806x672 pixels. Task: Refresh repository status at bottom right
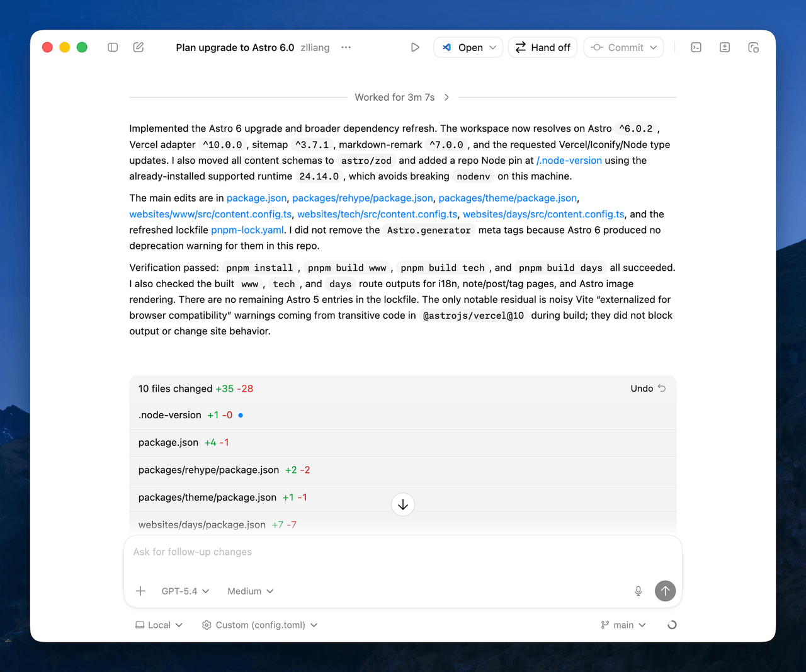[671, 625]
